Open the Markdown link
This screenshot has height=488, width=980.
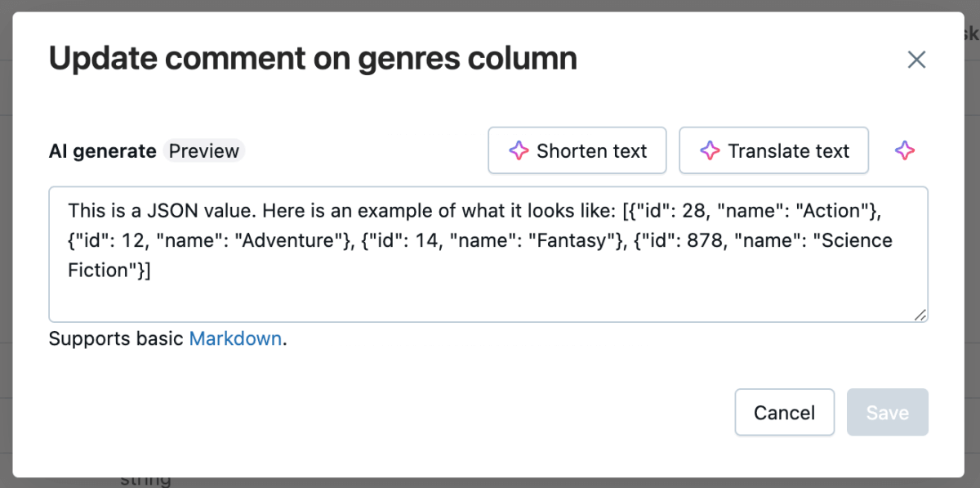pyautogui.click(x=235, y=338)
